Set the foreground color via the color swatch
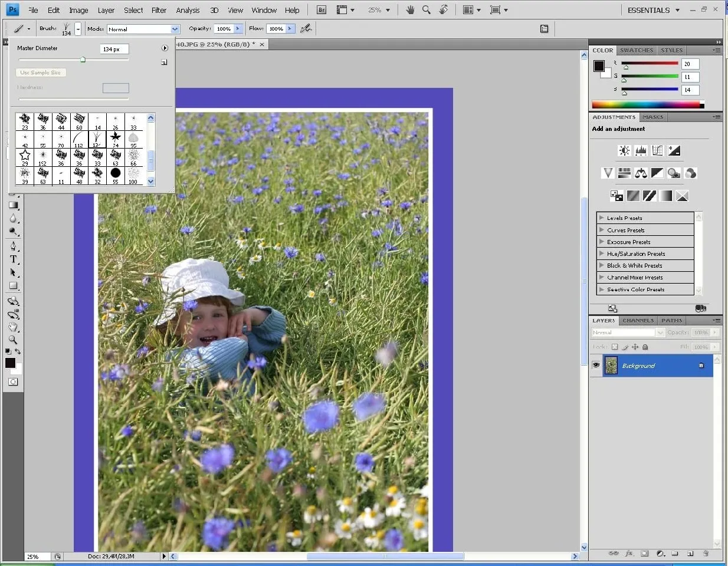This screenshot has height=566, width=728. pos(9,363)
